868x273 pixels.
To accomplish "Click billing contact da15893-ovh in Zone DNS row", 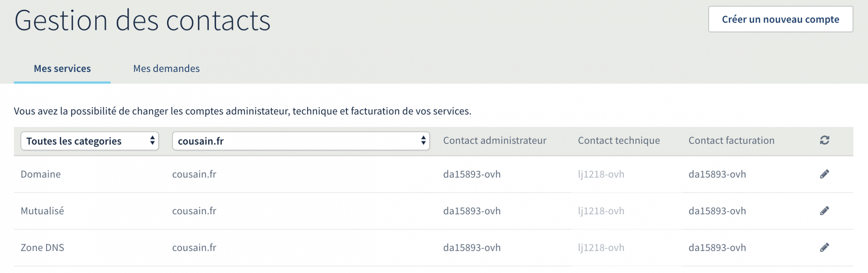I will click(x=717, y=248).
